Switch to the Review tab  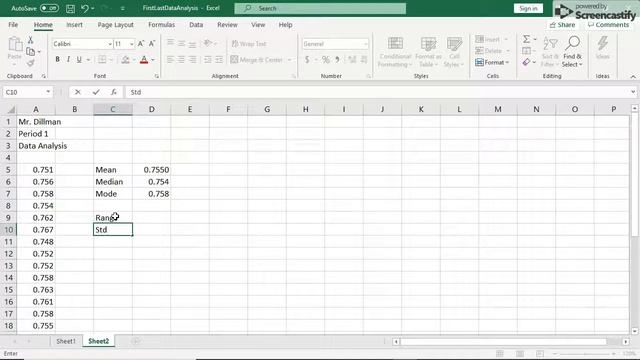tap(227, 25)
